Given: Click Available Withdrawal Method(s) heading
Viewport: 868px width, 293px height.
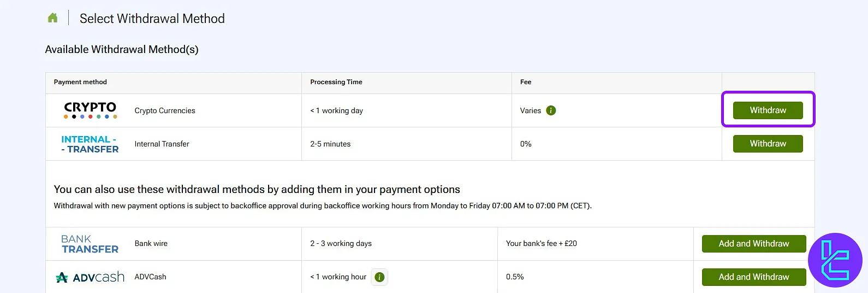Looking at the screenshot, I should pyautogui.click(x=122, y=49).
